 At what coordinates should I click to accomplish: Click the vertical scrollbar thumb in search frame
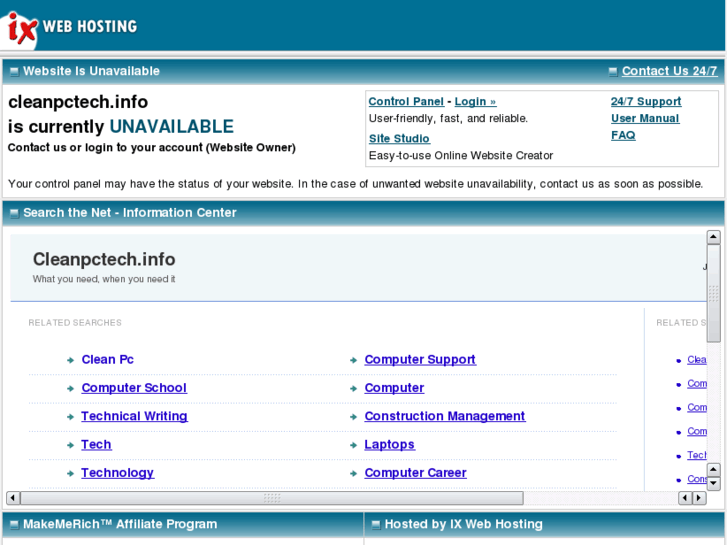pos(714,293)
